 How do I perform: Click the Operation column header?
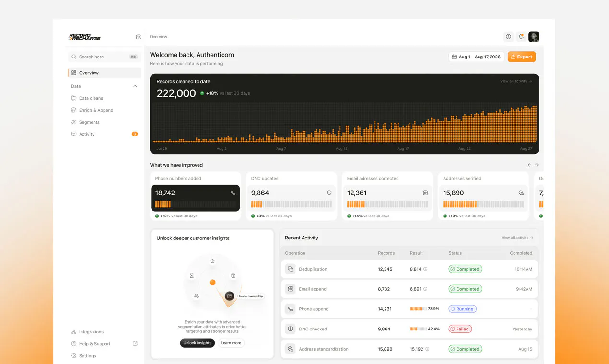tap(295, 253)
